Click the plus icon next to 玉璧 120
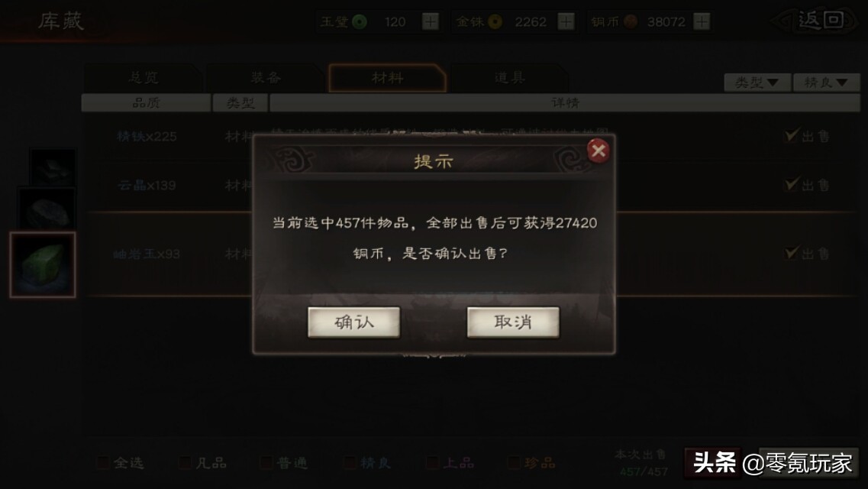 tap(430, 21)
